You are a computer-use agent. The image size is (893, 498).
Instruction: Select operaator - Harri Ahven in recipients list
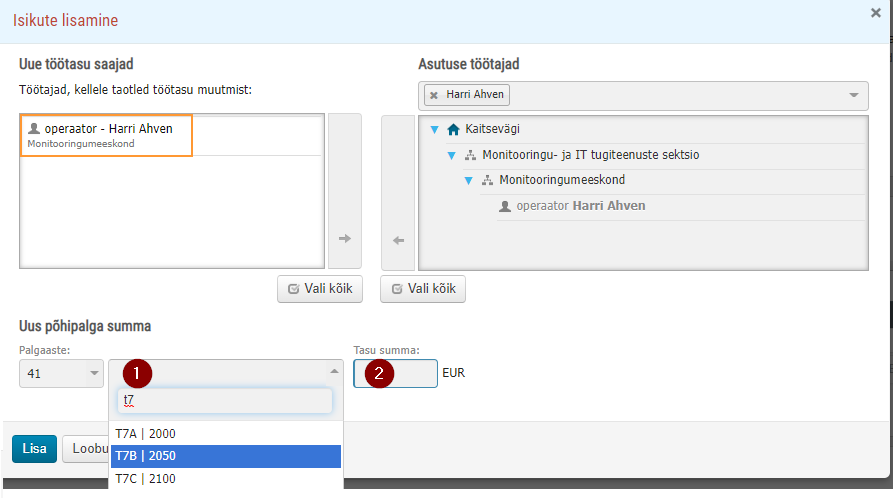106,136
